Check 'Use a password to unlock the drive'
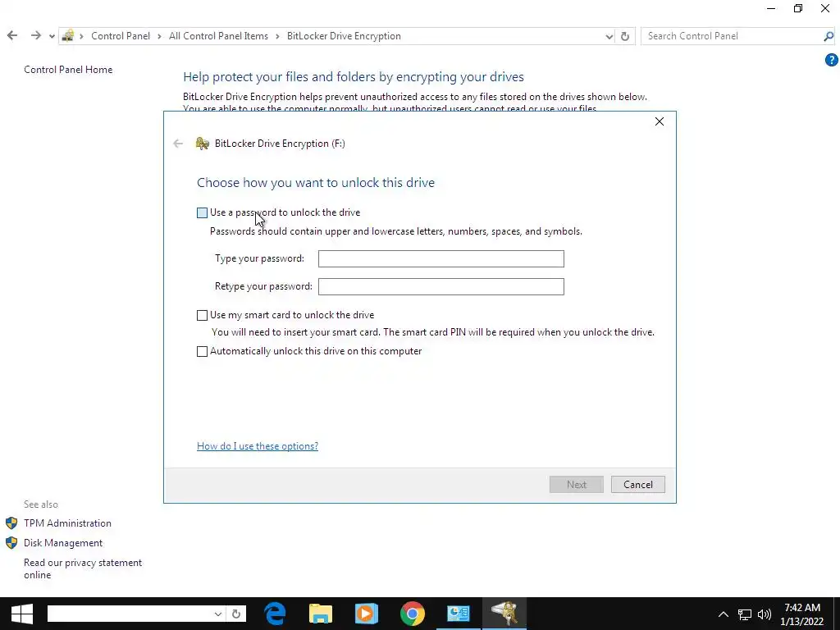The width and height of the screenshot is (840, 630). [202, 212]
